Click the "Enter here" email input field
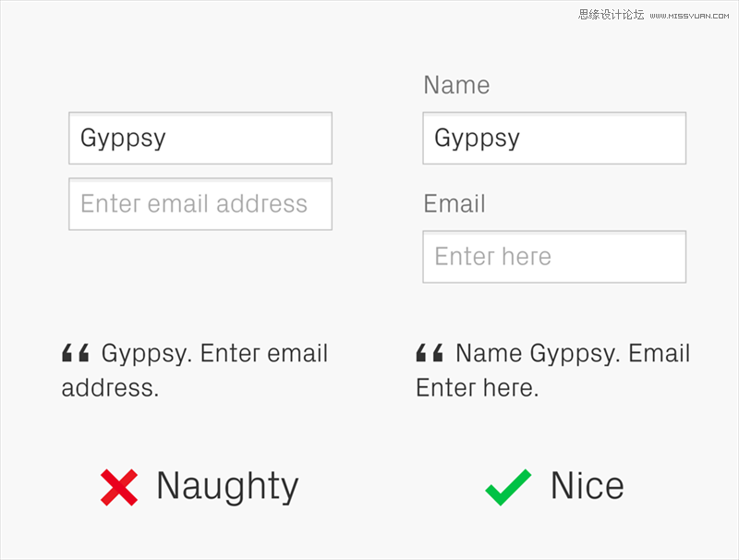The image size is (739, 560). (554, 257)
